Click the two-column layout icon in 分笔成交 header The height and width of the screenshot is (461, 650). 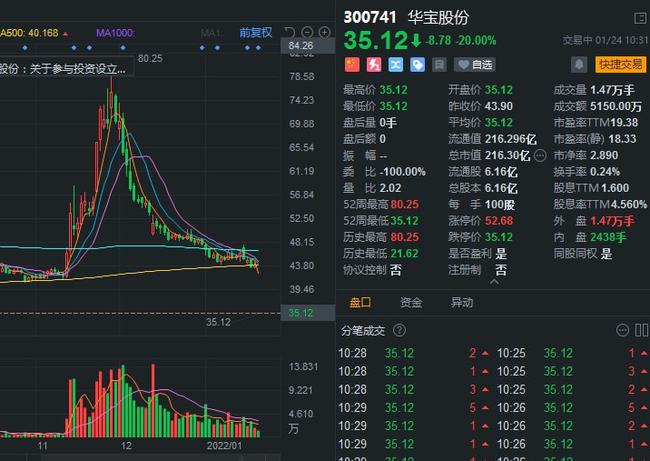[642, 330]
